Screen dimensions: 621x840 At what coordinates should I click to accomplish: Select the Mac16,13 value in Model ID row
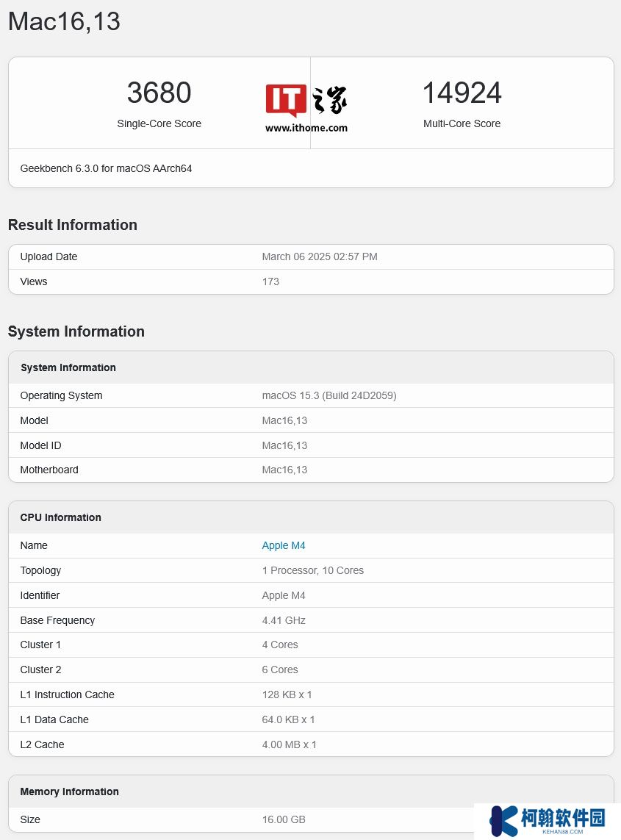(284, 445)
